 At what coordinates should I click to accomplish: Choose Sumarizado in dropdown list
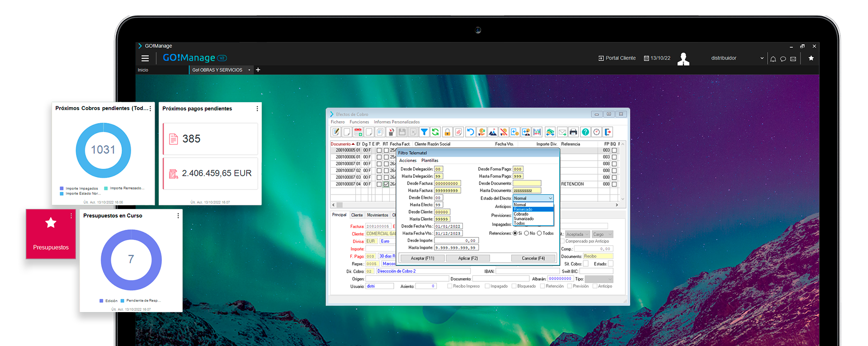(533, 218)
